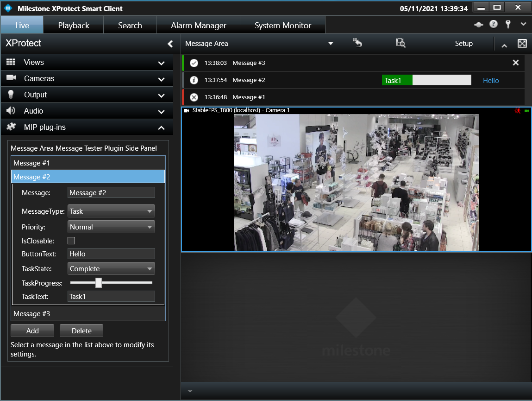532x401 pixels.
Task: Click the bottom pane down chevron
Action: (x=190, y=391)
